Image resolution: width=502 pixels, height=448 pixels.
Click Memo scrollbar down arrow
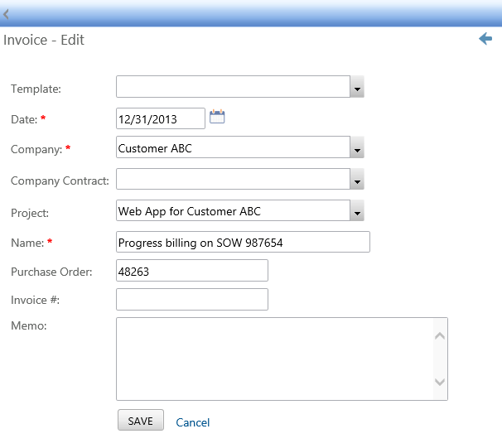440,382
